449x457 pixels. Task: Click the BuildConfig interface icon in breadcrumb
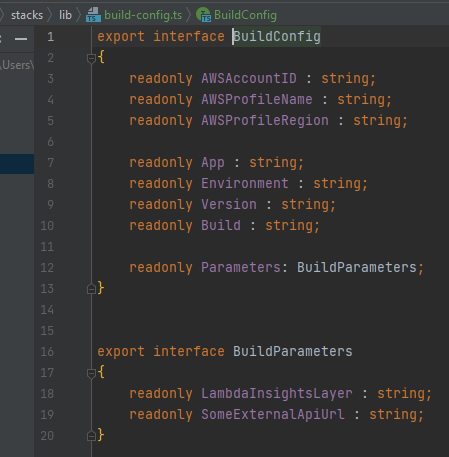pyautogui.click(x=203, y=15)
